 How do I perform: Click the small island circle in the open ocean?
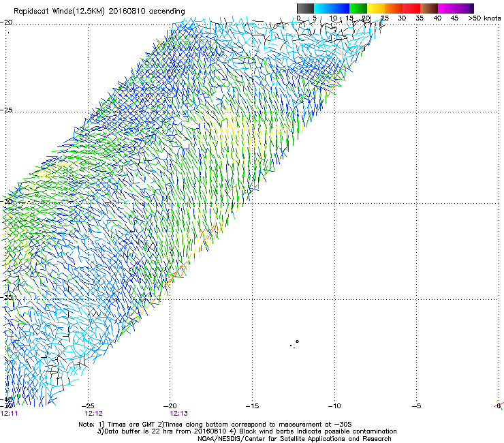pyautogui.click(x=298, y=341)
